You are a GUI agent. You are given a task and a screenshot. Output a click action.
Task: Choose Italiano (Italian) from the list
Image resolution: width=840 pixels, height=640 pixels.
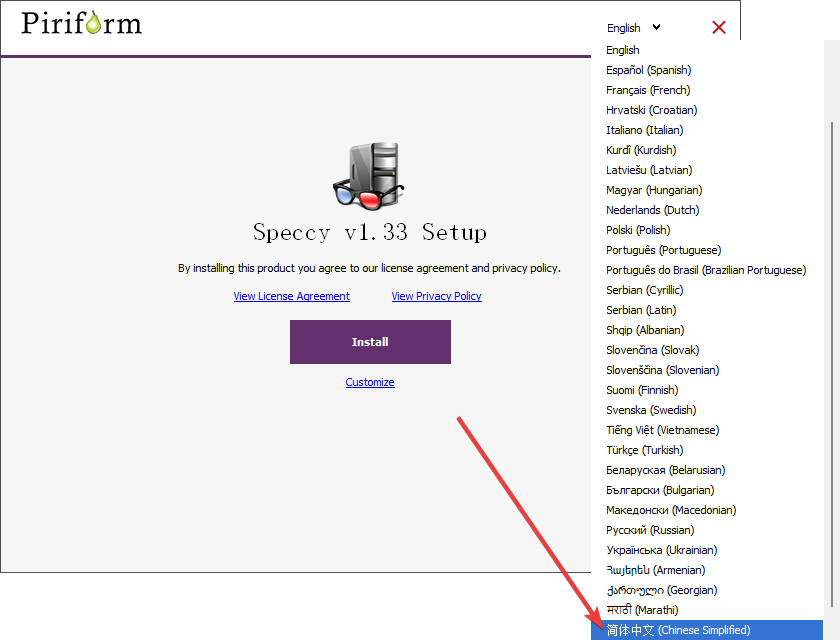pyautogui.click(x=707, y=130)
